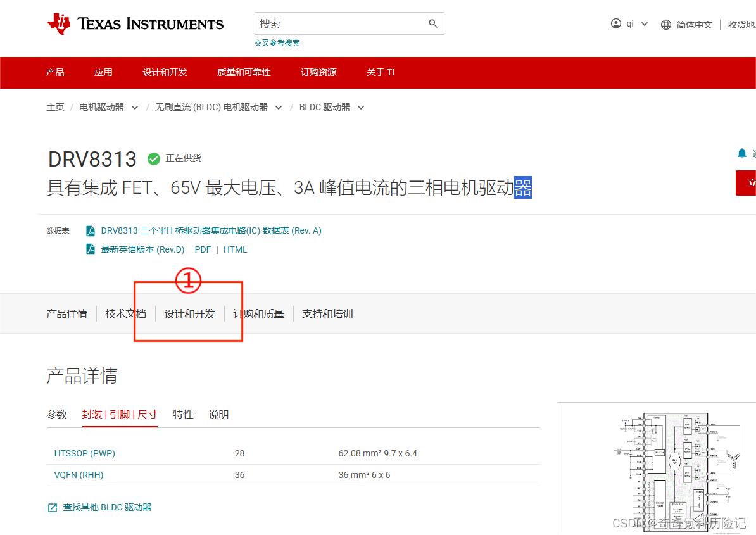The image size is (756, 535).
Task: Click the 36 mm² 6 x 6 cell
Action: coord(364,475)
